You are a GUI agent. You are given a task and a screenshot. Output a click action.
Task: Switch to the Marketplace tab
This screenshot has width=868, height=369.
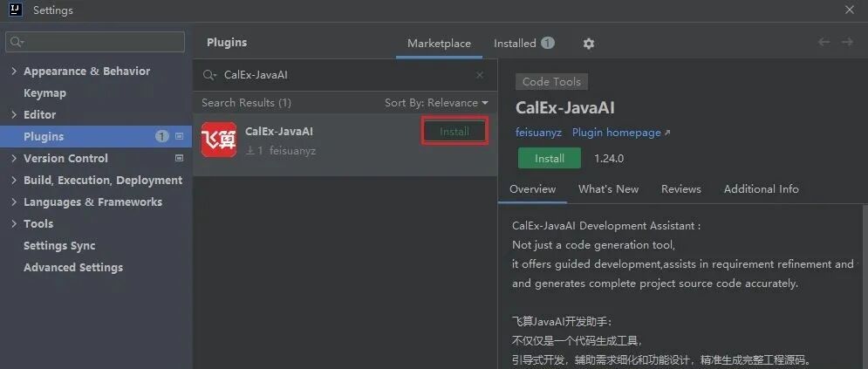pos(439,43)
